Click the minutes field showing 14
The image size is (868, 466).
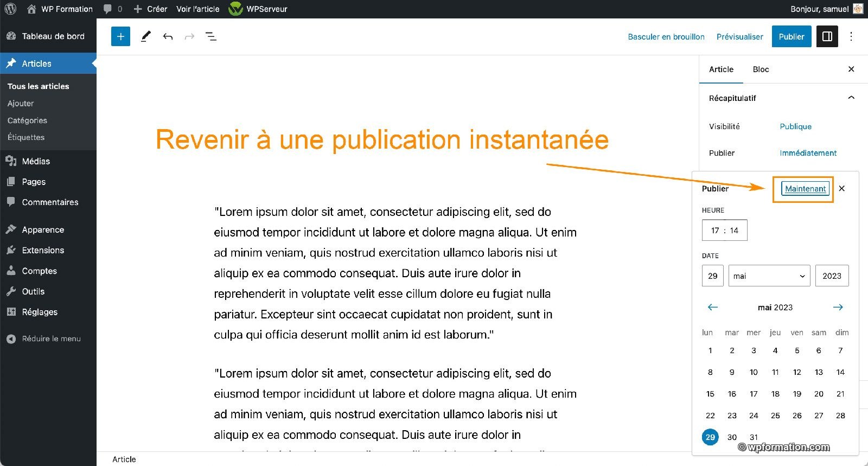point(734,231)
